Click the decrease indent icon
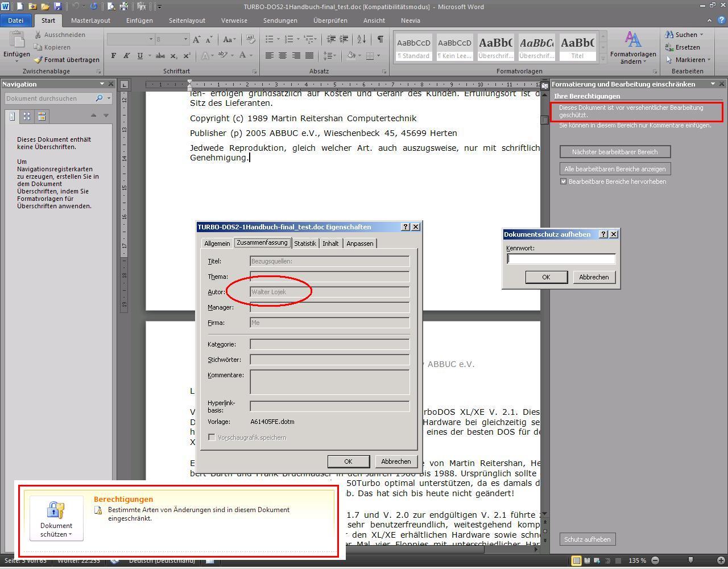Screen dimensions: 728x569 point(331,39)
